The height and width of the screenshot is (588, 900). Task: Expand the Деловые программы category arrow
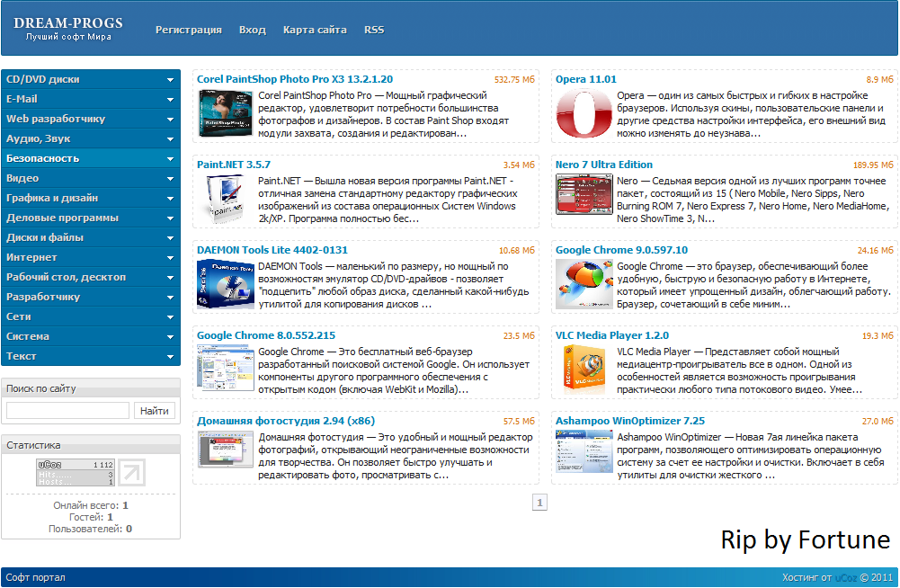[x=171, y=218]
